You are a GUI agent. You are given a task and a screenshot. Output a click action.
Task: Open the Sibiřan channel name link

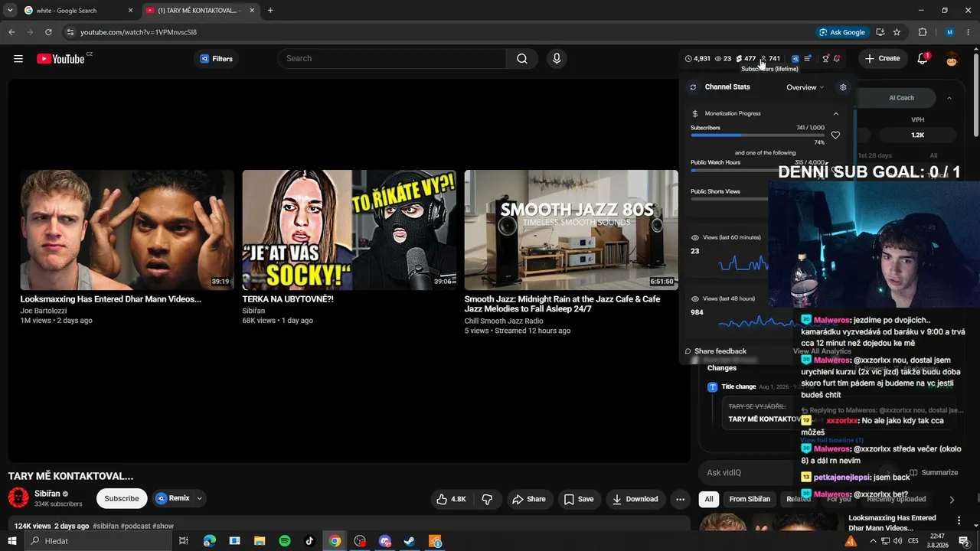pyautogui.click(x=48, y=494)
